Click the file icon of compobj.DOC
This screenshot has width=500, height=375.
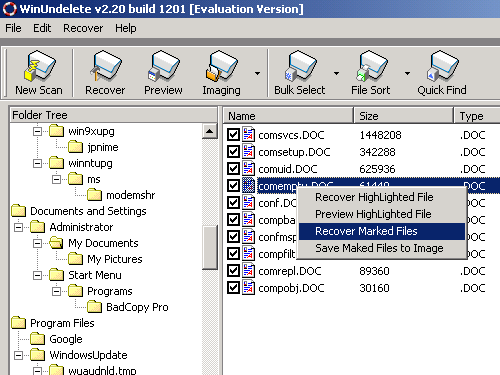(248, 288)
